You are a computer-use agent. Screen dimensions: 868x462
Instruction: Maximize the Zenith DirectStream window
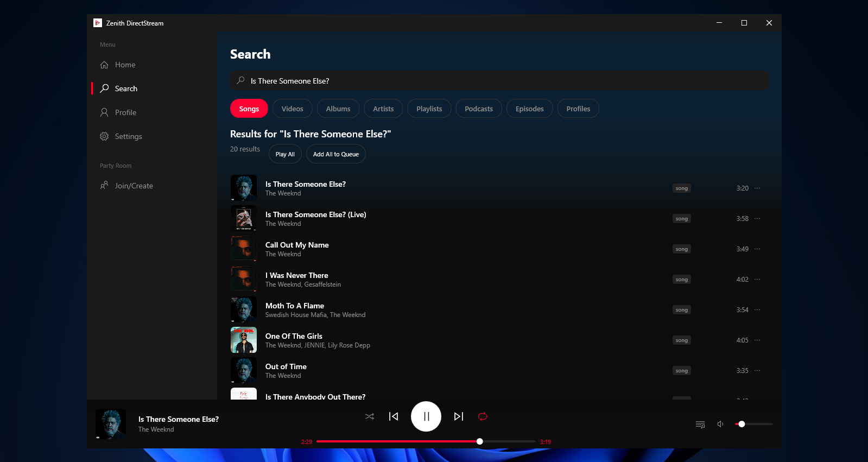tap(744, 23)
